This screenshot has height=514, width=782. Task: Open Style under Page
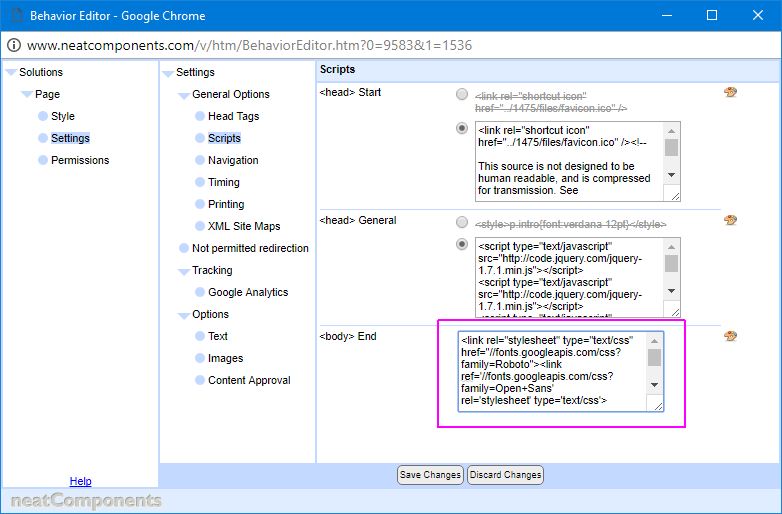tap(63, 116)
